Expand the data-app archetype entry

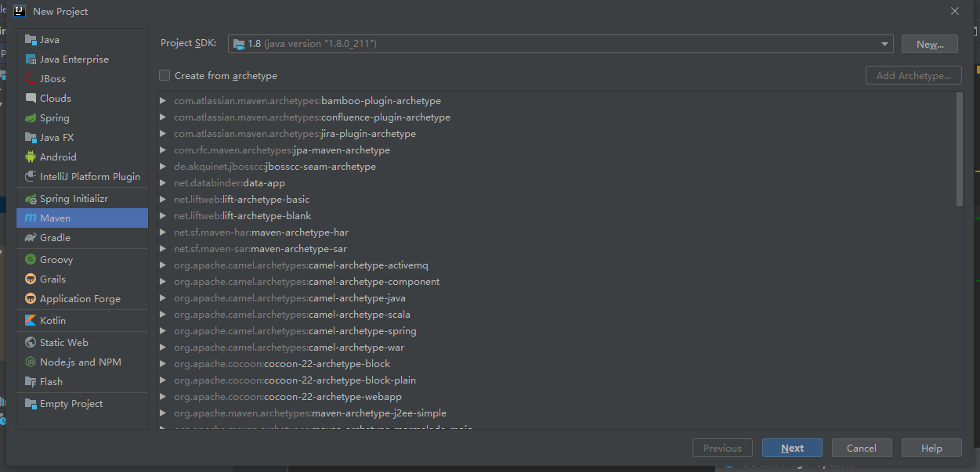point(163,183)
